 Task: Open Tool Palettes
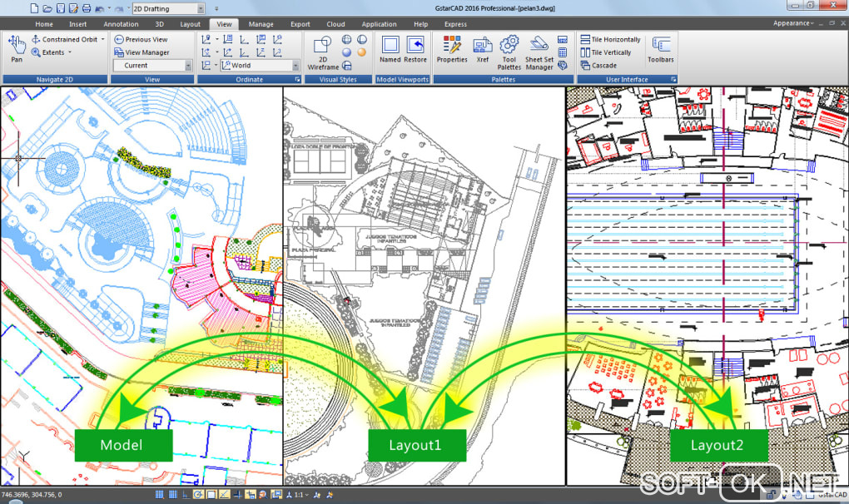tap(509, 52)
